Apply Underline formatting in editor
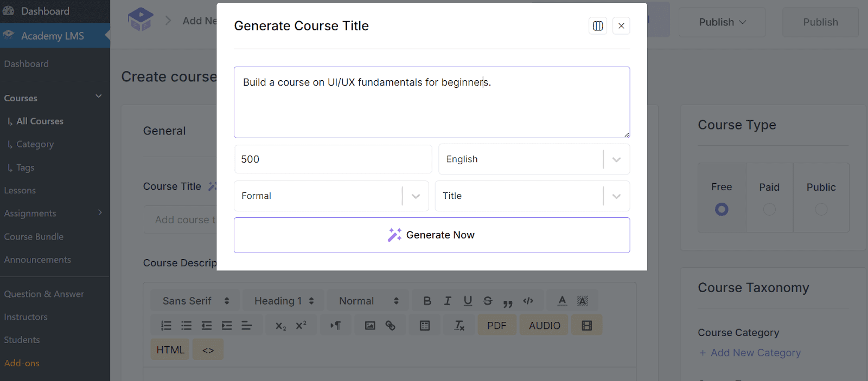868x381 pixels. (x=468, y=301)
